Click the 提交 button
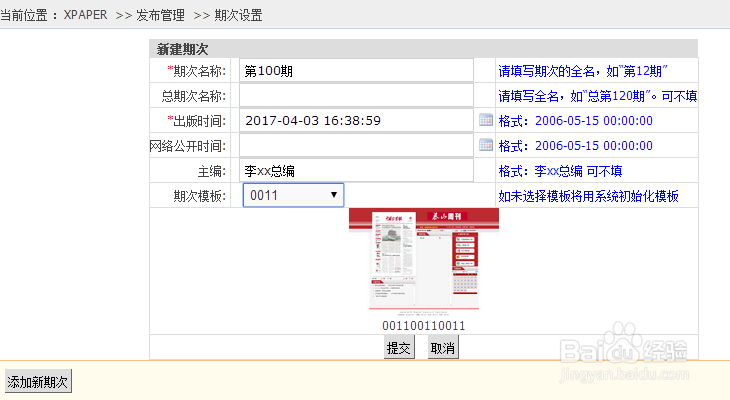 click(x=399, y=348)
